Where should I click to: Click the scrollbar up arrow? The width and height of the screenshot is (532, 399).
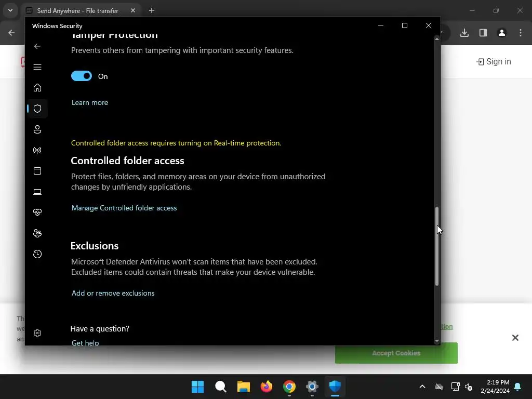point(437,39)
